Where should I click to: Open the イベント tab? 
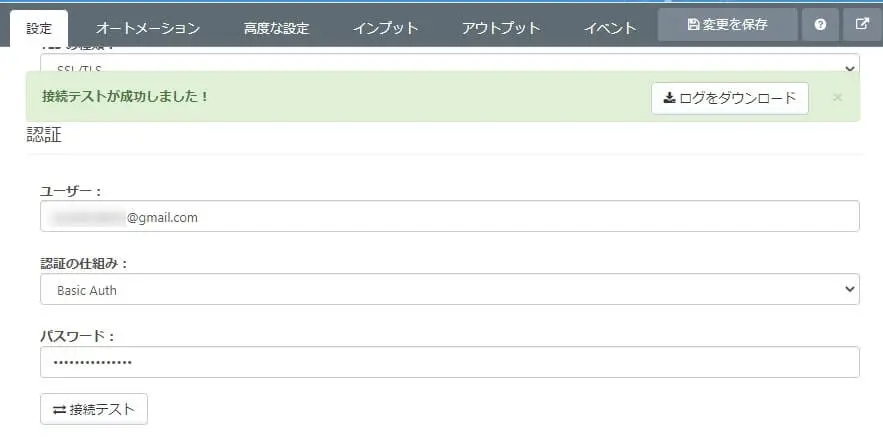[610, 28]
